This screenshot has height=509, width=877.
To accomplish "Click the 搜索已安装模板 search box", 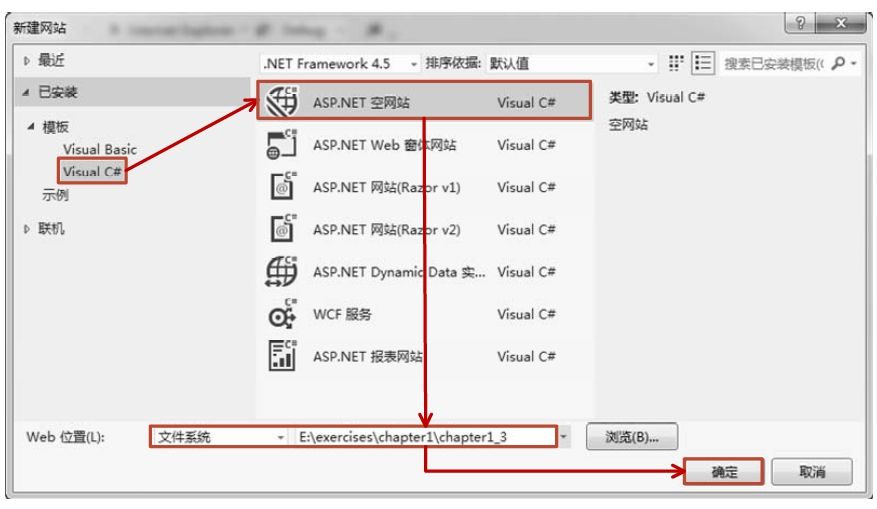I will coord(774,64).
